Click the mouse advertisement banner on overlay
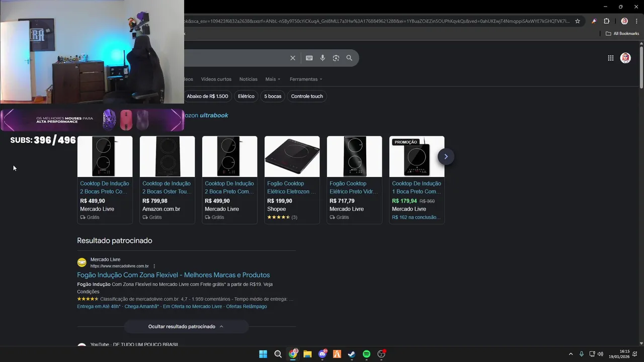 92,120
